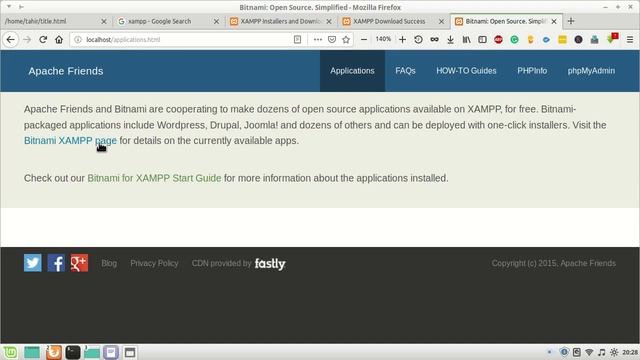Image resolution: width=640 pixels, height=360 pixels.
Task: Zoom in with the plus icon
Action: click(402, 40)
